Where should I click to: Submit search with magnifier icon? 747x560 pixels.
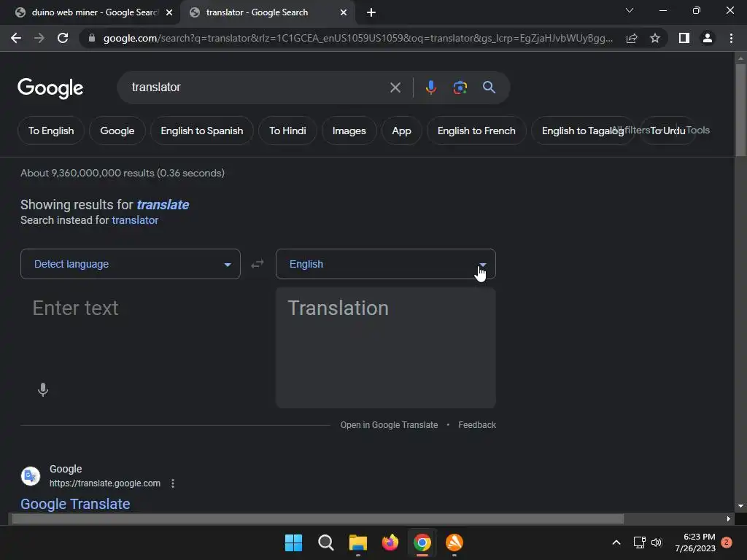489,87
